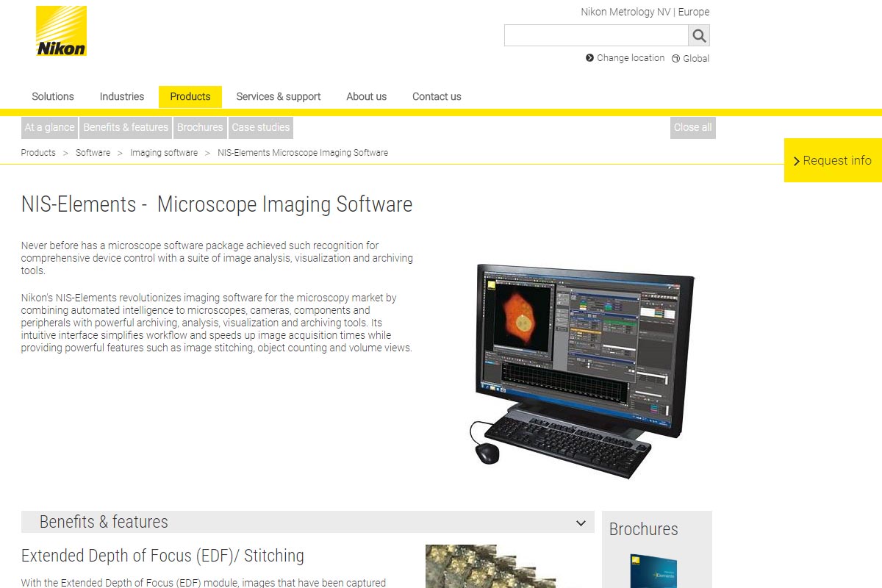Click the Change location arrow icon
Image resolution: width=882 pixels, height=588 pixels.
[589, 58]
